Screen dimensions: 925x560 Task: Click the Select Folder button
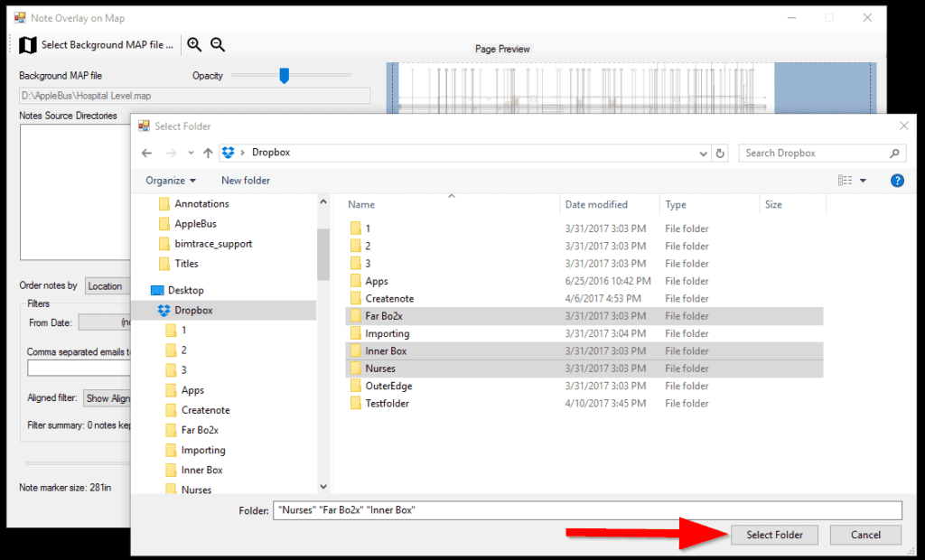point(774,535)
